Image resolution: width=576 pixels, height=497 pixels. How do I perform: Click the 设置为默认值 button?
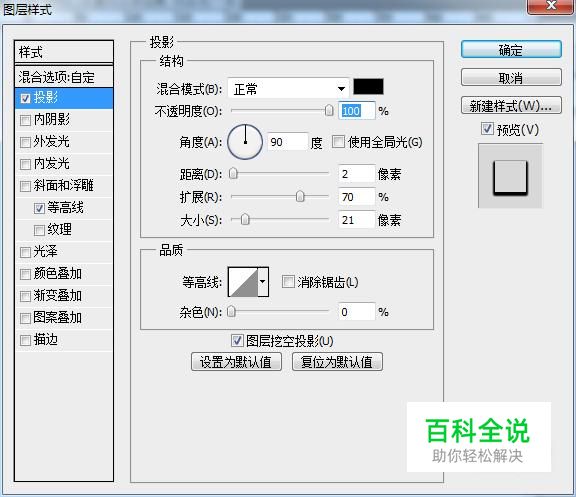coord(236,362)
